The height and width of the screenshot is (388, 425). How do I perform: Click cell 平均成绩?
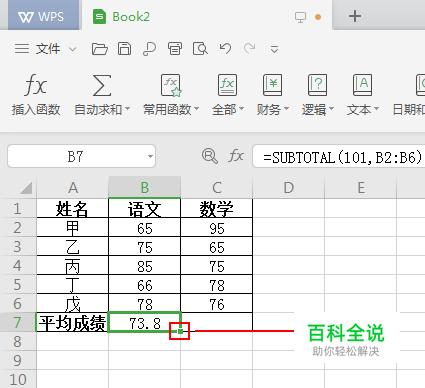73,323
